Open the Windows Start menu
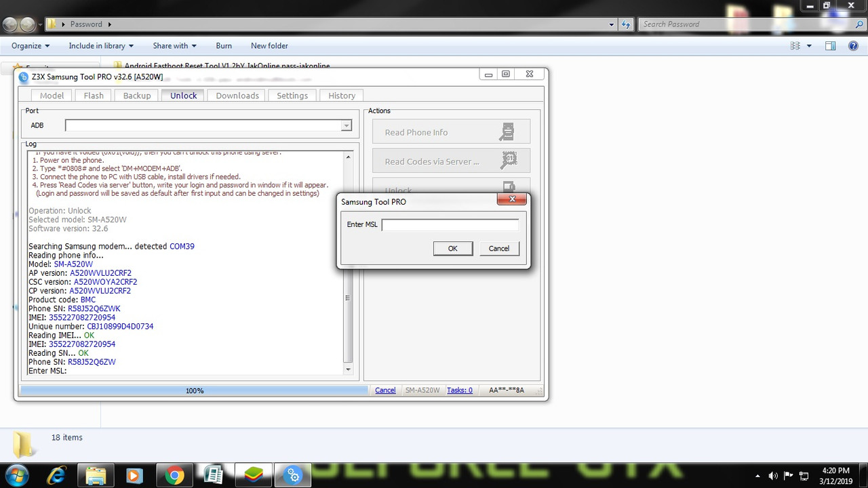Viewport: 868px width, 488px height. (16, 475)
